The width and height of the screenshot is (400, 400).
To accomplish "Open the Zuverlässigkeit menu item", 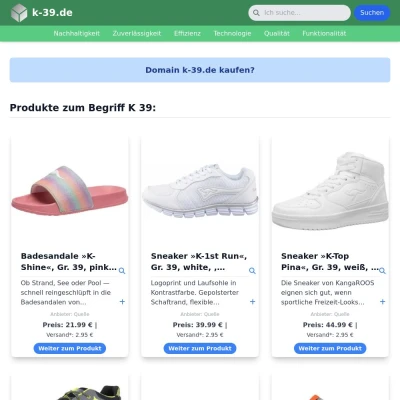I will point(137,33).
